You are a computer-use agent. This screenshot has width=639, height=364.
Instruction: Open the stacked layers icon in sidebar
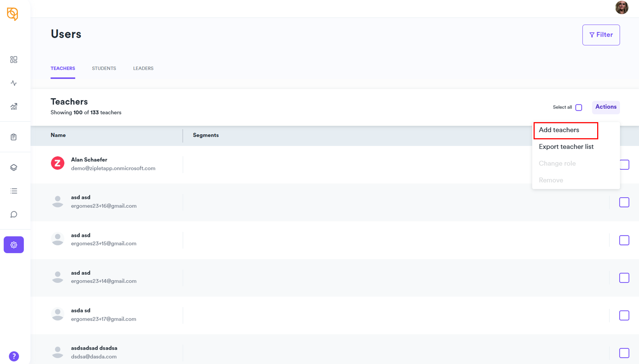coord(14,168)
